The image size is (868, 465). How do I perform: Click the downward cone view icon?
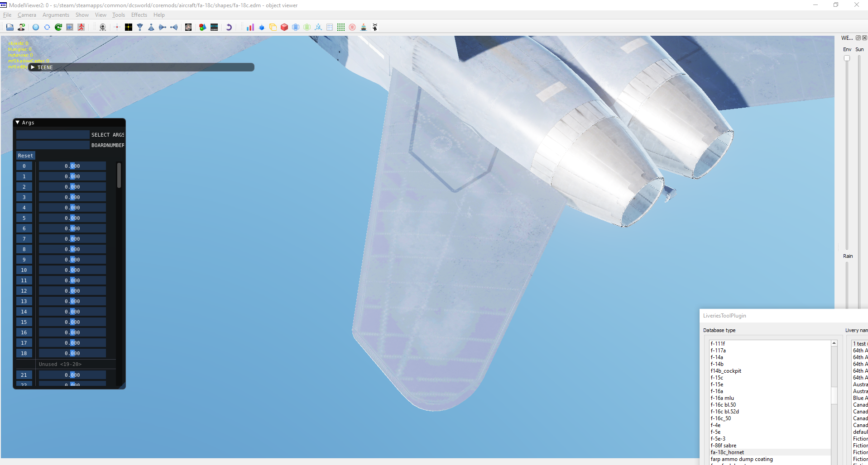140,27
